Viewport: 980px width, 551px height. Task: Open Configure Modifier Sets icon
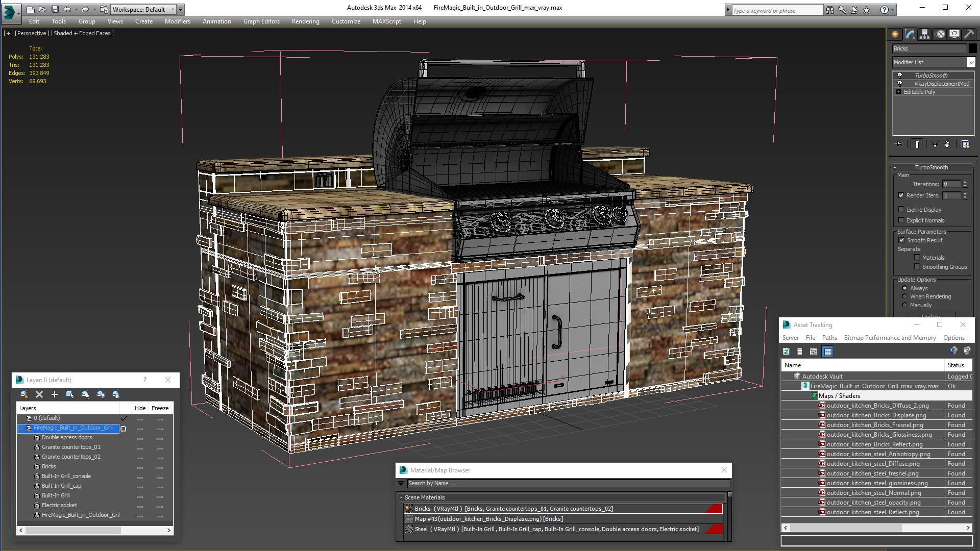(966, 144)
